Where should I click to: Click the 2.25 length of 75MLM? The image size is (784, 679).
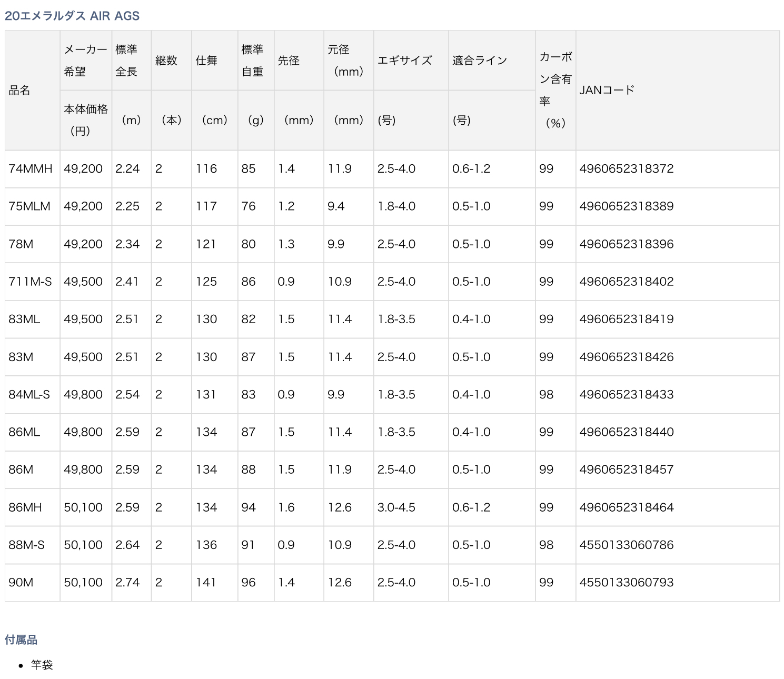(127, 206)
